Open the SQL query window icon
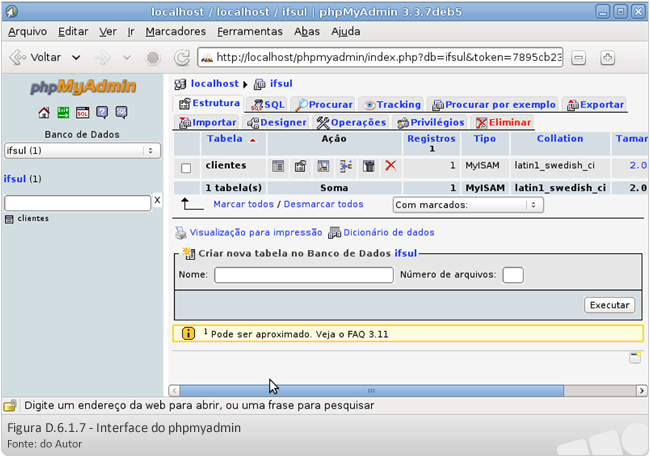This screenshot has width=650, height=457. 82,112
